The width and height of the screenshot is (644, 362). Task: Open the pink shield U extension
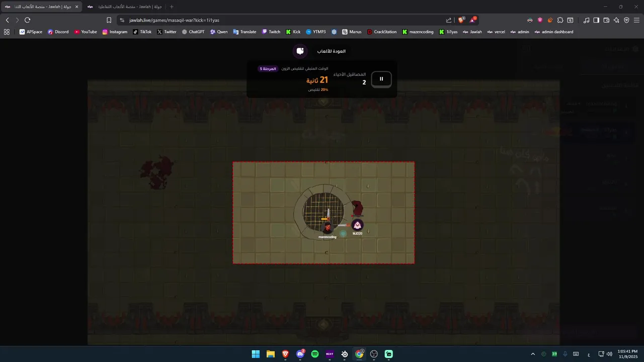tap(540, 20)
